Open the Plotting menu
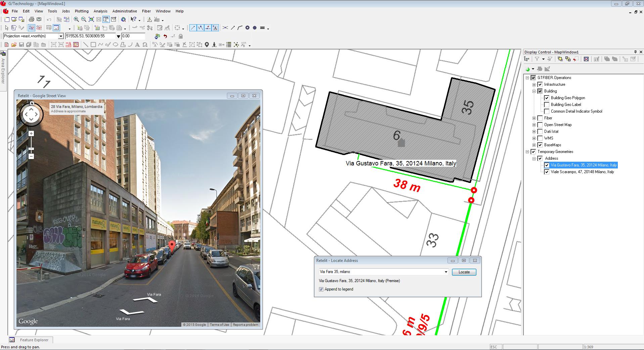 click(x=82, y=11)
